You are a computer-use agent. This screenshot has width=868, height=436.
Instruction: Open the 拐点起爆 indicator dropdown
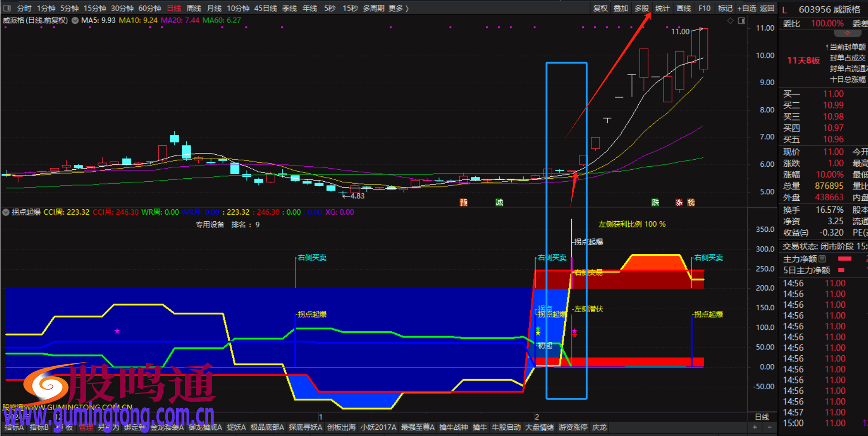(6, 212)
